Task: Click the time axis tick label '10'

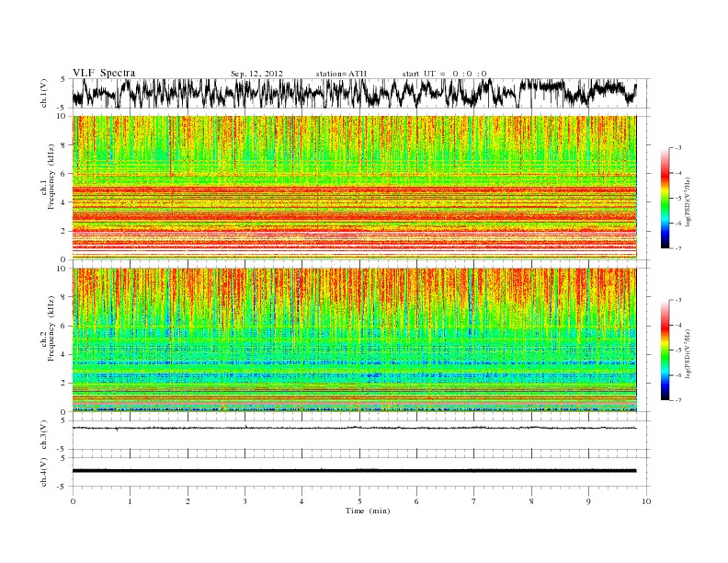Action: [646, 501]
